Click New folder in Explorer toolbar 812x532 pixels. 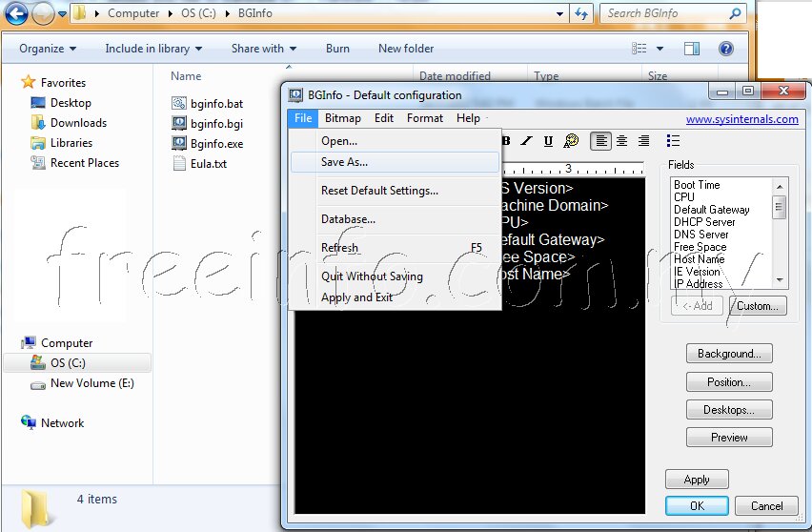(x=406, y=49)
